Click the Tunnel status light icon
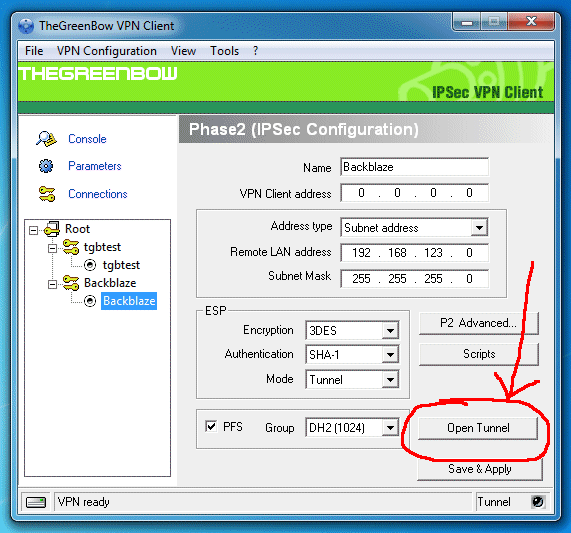The width and height of the screenshot is (571, 533). 538,502
